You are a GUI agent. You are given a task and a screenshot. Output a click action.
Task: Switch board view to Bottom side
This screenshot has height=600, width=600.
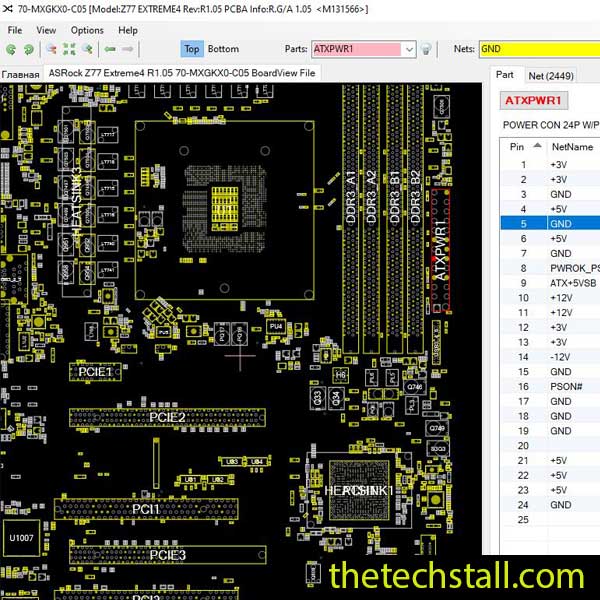(223, 49)
